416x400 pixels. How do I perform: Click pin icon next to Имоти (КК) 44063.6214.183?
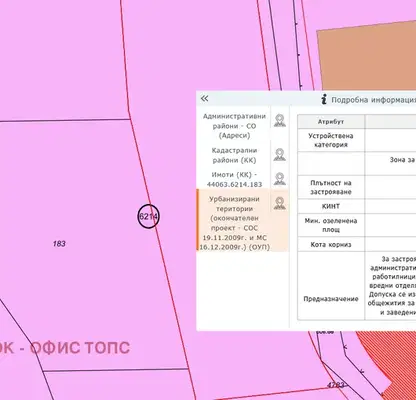[280, 179]
